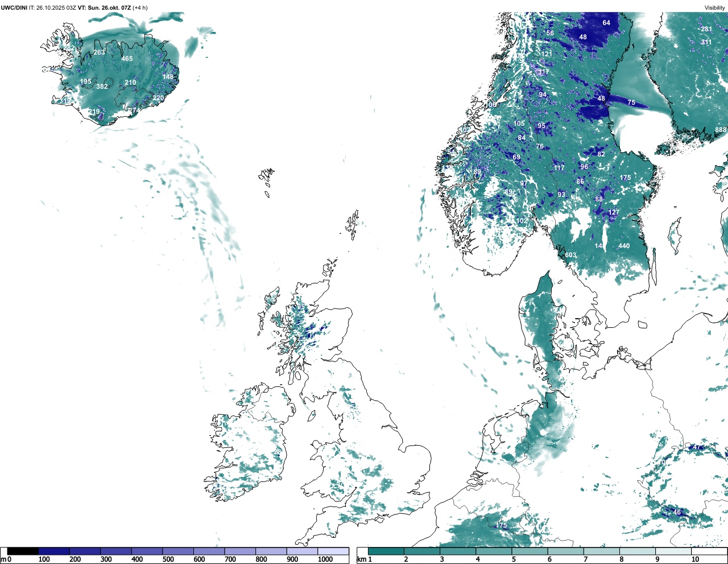
Task: Click the '93' value over Sweden
Action: (x=561, y=195)
